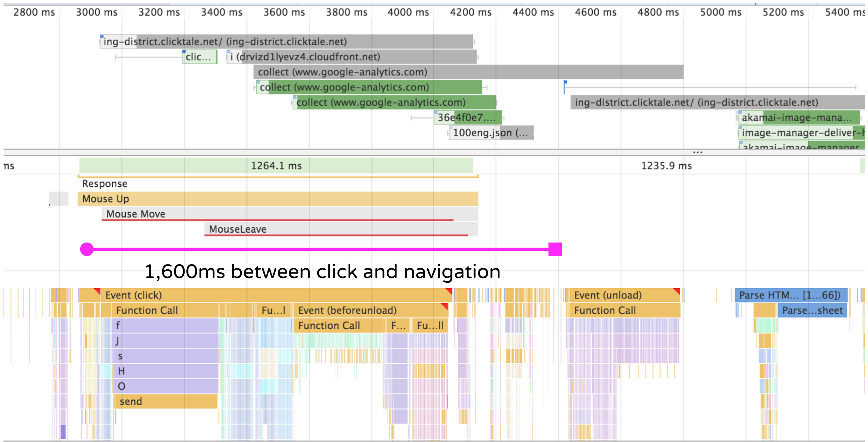Click the Mouse Move interaction bar
The image size is (868, 442).
point(289,214)
